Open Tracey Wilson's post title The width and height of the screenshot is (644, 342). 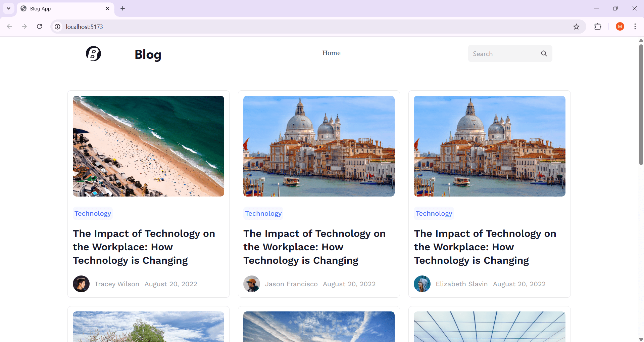coord(144,247)
